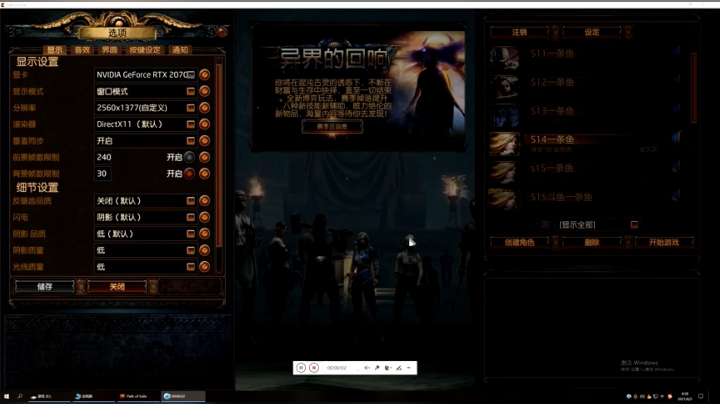Click the character list vertical scrollbar
Viewport: 720px width, 404px height.
pyautogui.click(x=693, y=87)
